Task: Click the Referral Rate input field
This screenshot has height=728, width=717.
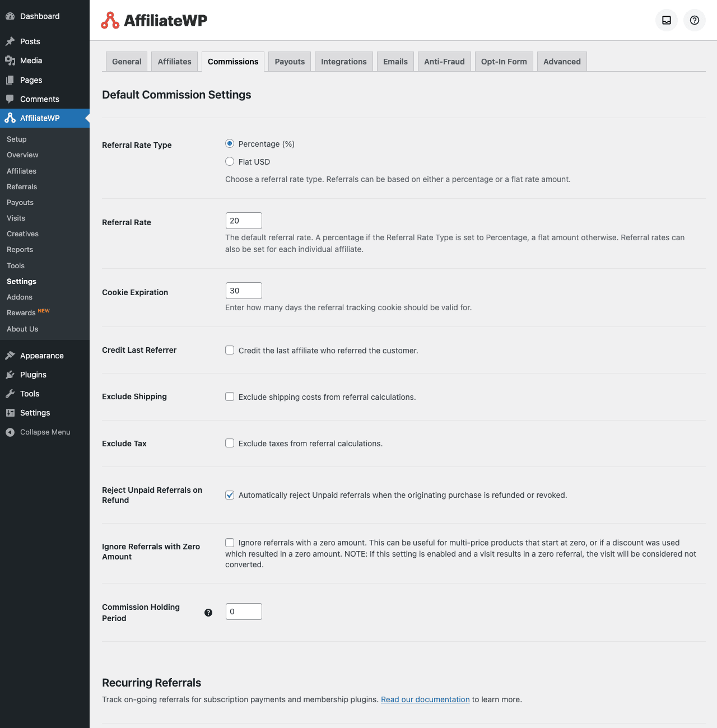Action: click(x=244, y=221)
